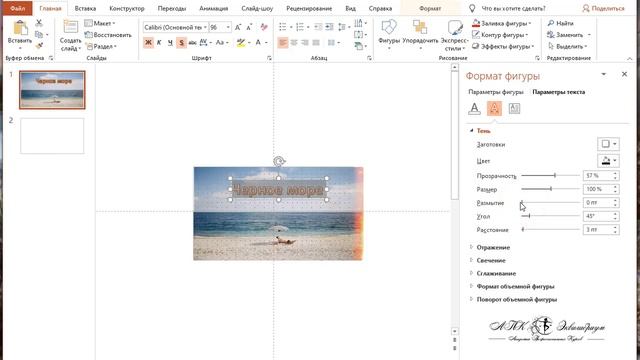Select blank slide 2 thumbnail

pyautogui.click(x=52, y=136)
